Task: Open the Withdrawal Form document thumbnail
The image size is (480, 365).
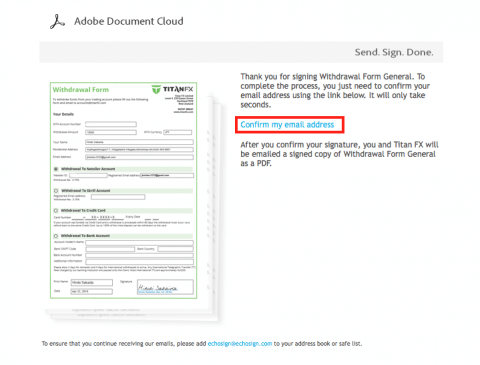Action: [x=123, y=190]
